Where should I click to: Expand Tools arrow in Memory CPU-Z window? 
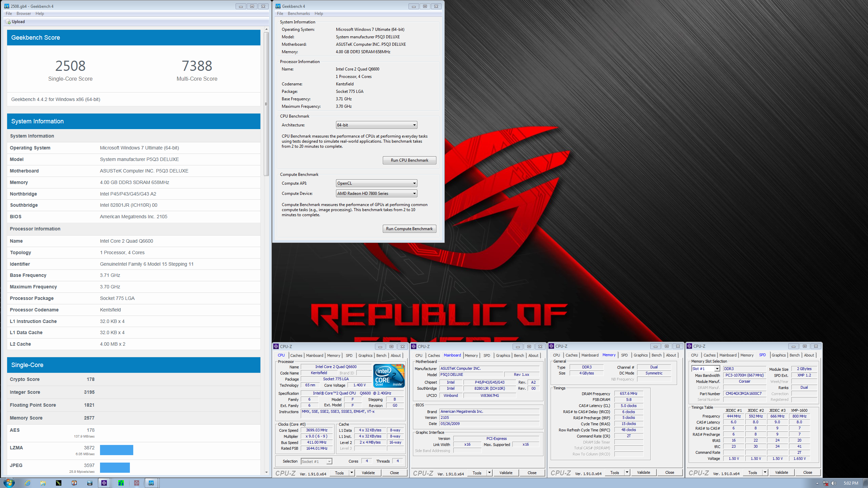tap(627, 472)
